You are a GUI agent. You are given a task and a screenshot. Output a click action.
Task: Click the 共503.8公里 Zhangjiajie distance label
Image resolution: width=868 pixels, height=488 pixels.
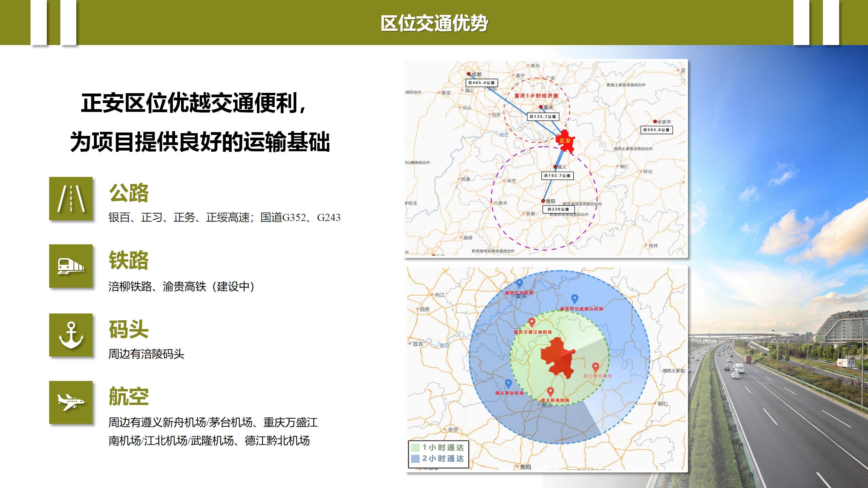tap(656, 130)
